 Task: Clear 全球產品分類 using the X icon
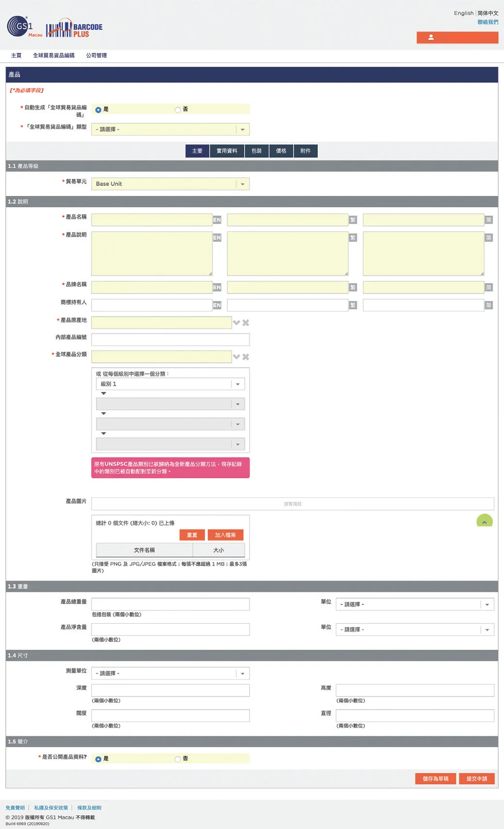click(246, 357)
